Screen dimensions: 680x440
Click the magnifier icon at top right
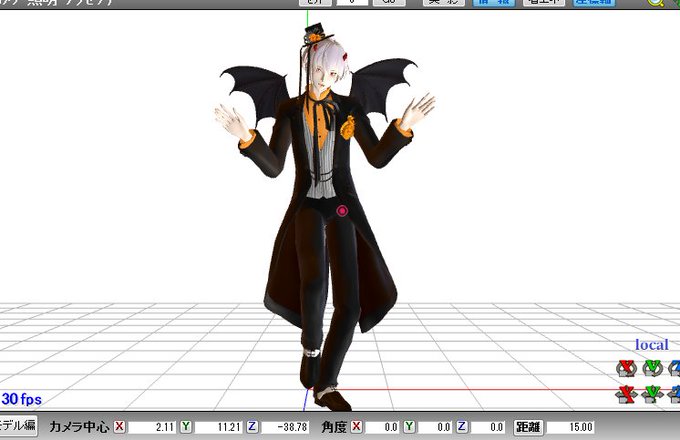(655, 3)
